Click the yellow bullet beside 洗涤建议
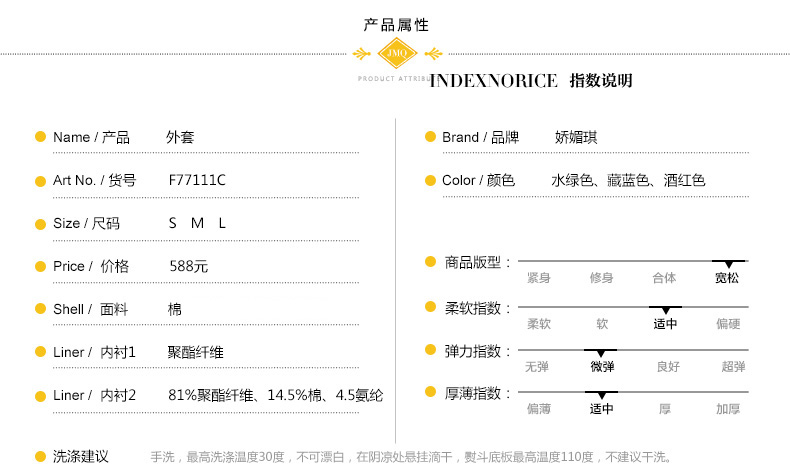Screen dimensions: 790x473 (x=40, y=456)
